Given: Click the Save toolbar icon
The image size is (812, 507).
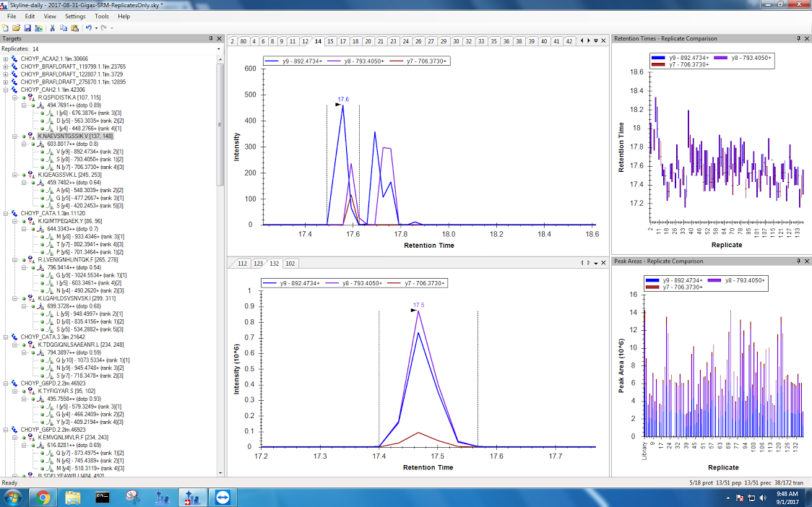Looking at the screenshot, I should [27, 27].
